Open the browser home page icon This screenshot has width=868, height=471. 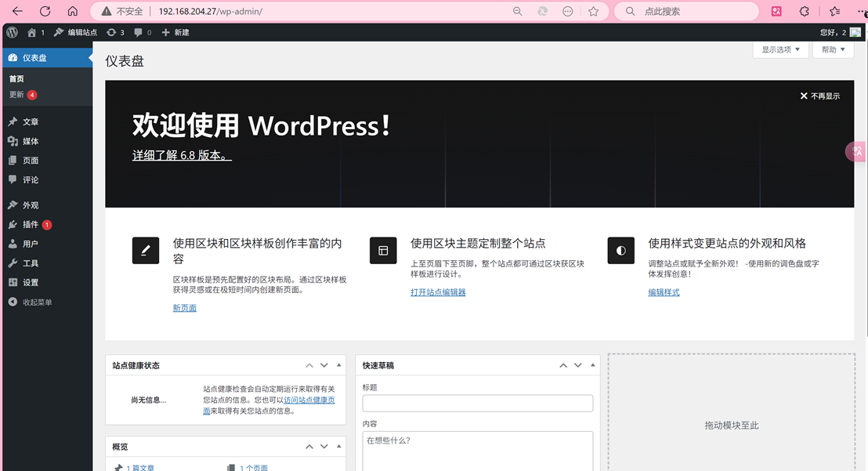pos(73,11)
